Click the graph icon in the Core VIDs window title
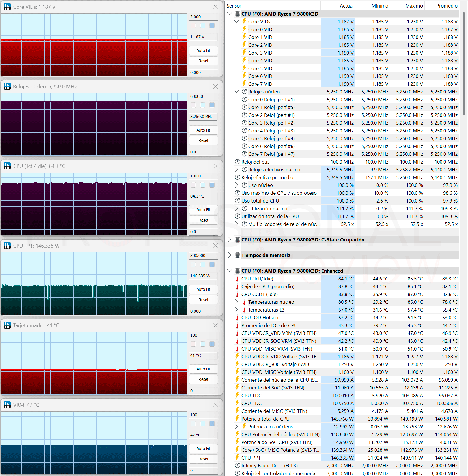Image resolution: width=468 pixels, height=476 pixels. (x=7, y=7)
